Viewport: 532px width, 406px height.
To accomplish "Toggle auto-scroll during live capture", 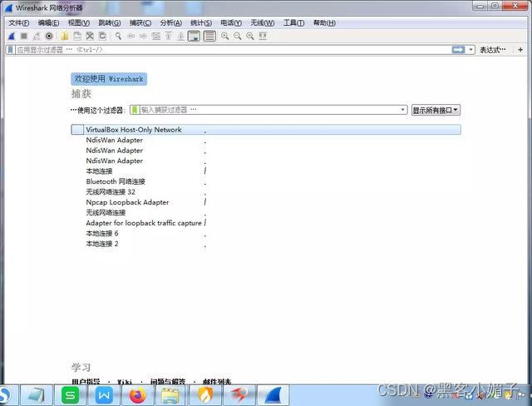I will click(x=194, y=36).
